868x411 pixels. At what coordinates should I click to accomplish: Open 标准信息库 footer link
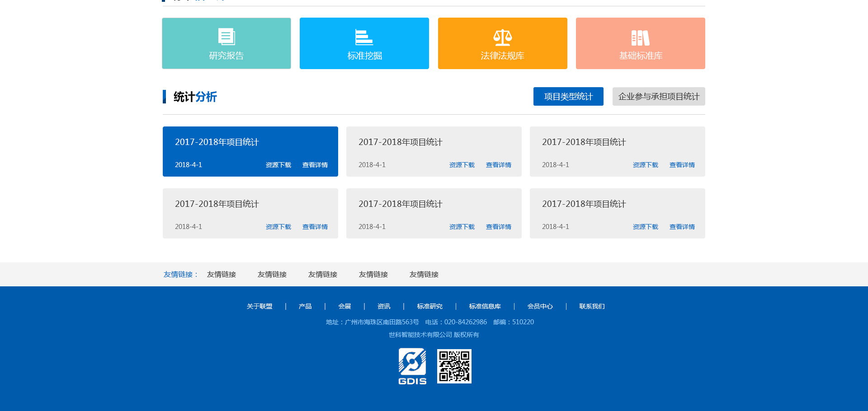coord(485,307)
